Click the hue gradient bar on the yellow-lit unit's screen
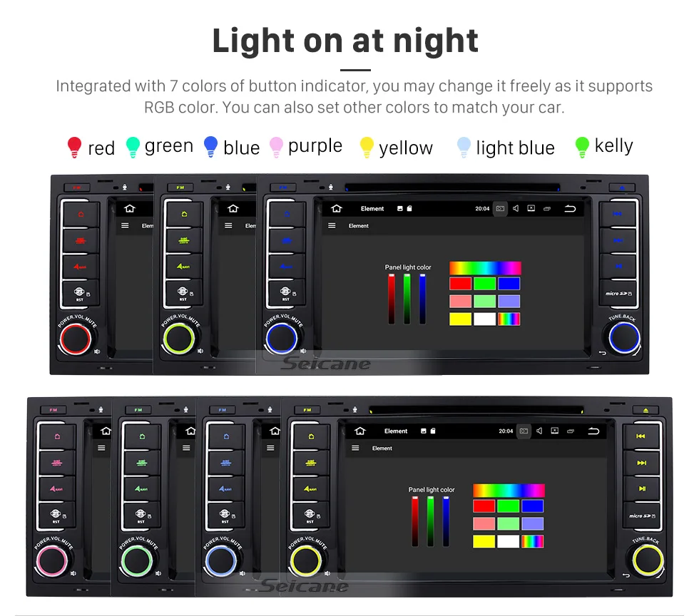 509,491
